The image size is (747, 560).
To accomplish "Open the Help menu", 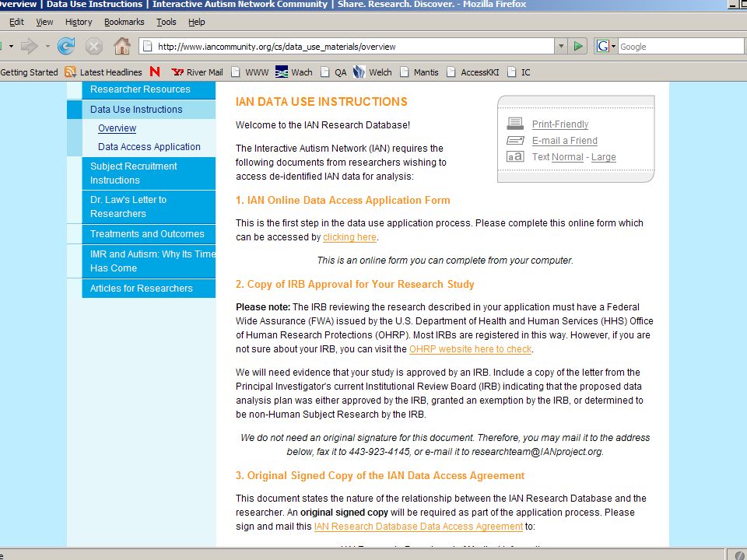I will 196,22.
